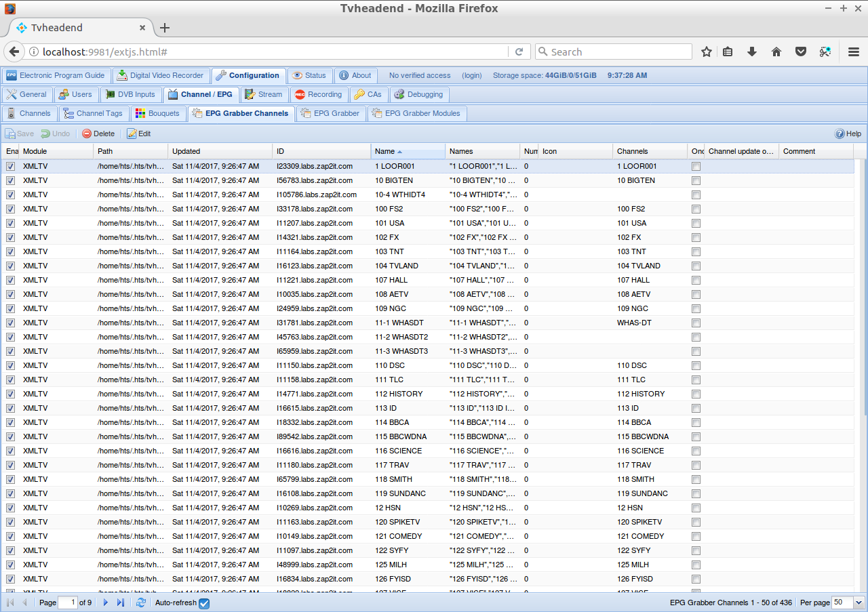Screen dimensions: 868x612
Task: Toggle the Auto-refresh checkbox
Action: pos(204,603)
